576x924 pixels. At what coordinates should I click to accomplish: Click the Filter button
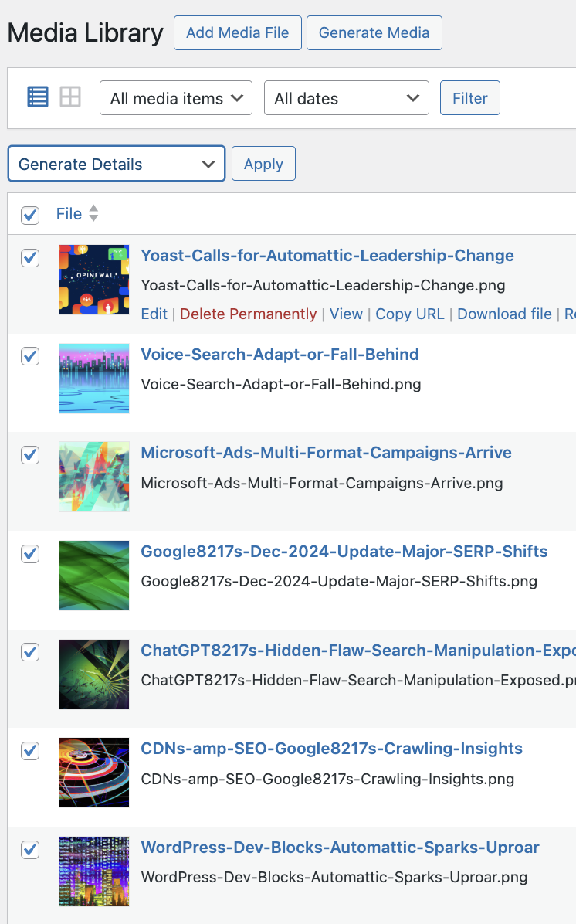(470, 98)
